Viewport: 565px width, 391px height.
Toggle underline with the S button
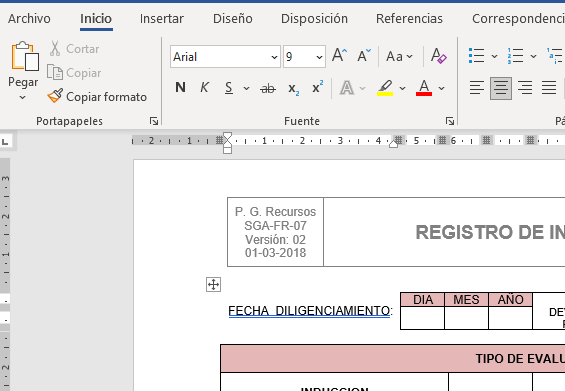229,88
